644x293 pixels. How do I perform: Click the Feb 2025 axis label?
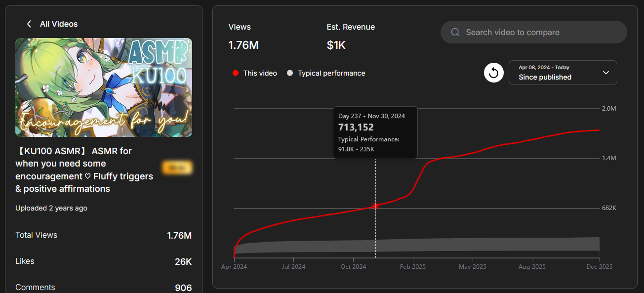[x=413, y=266]
